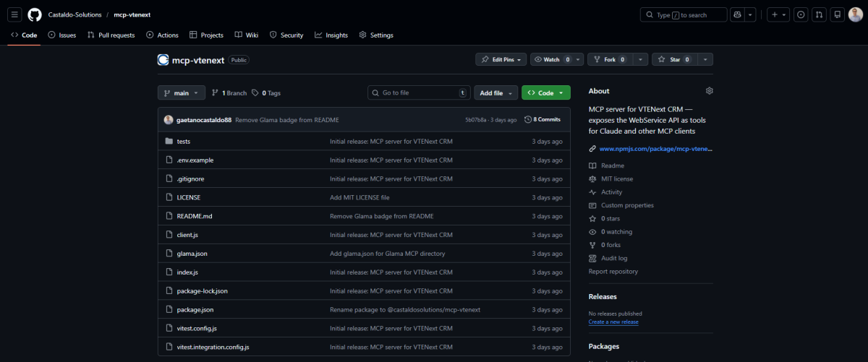Open the Edit Pins dropdown
This screenshot has width=868, height=362.
point(501,59)
